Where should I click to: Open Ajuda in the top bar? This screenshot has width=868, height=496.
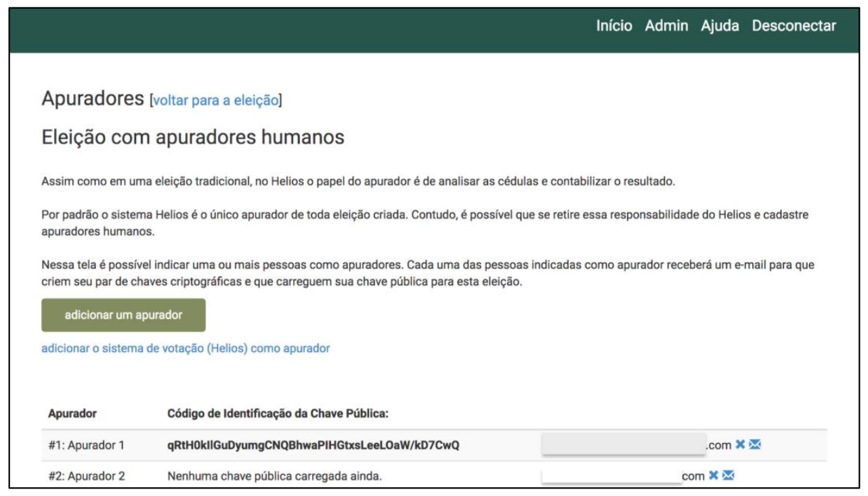click(720, 26)
